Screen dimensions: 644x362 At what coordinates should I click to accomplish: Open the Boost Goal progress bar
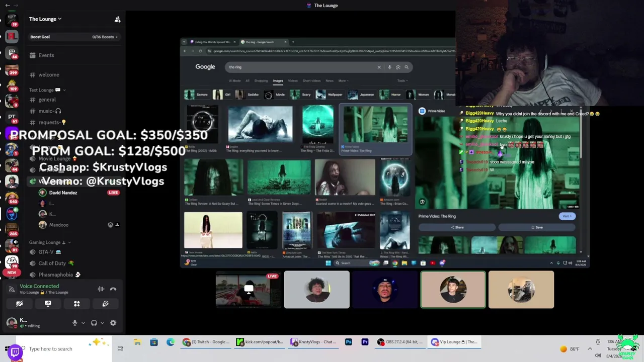[74, 37]
